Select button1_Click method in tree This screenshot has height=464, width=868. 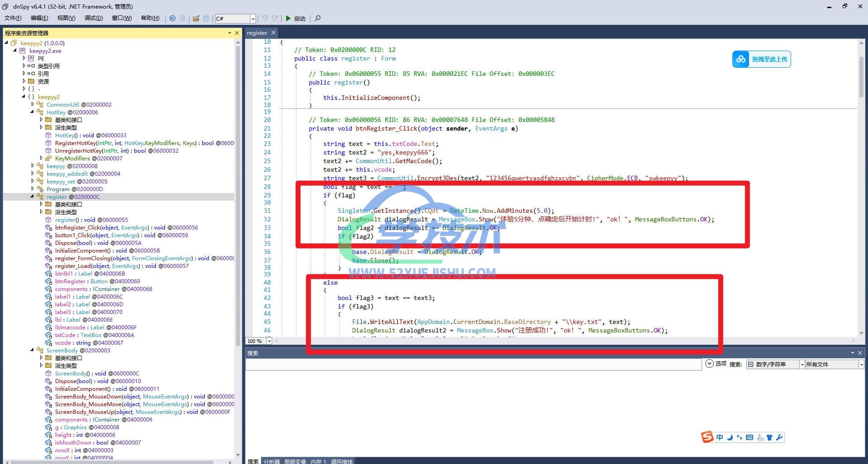point(122,235)
